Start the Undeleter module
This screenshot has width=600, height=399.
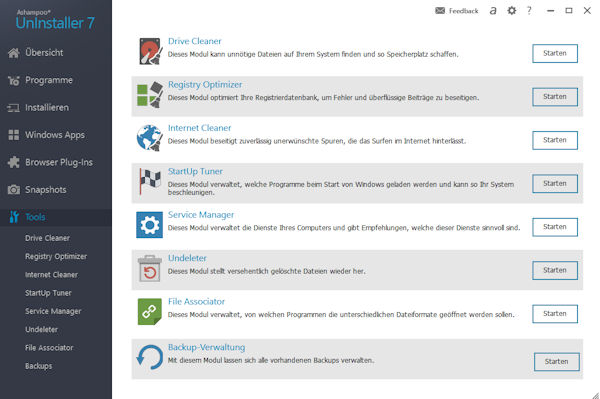click(555, 270)
